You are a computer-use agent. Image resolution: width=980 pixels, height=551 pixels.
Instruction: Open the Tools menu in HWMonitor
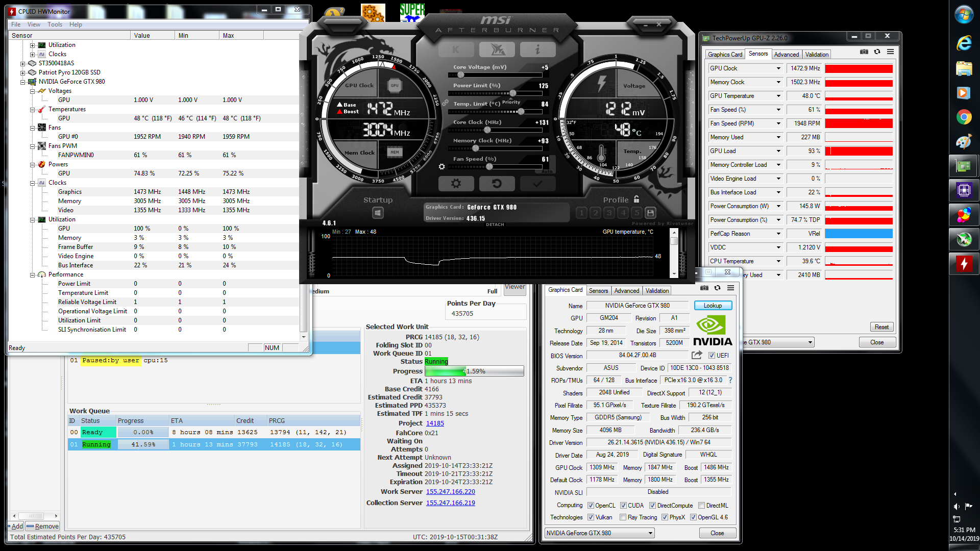(x=55, y=24)
